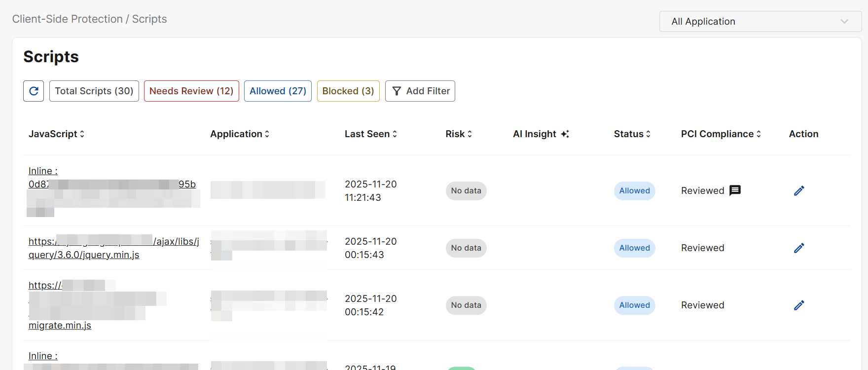Sort by the Risk column arrows

pyautogui.click(x=470, y=134)
